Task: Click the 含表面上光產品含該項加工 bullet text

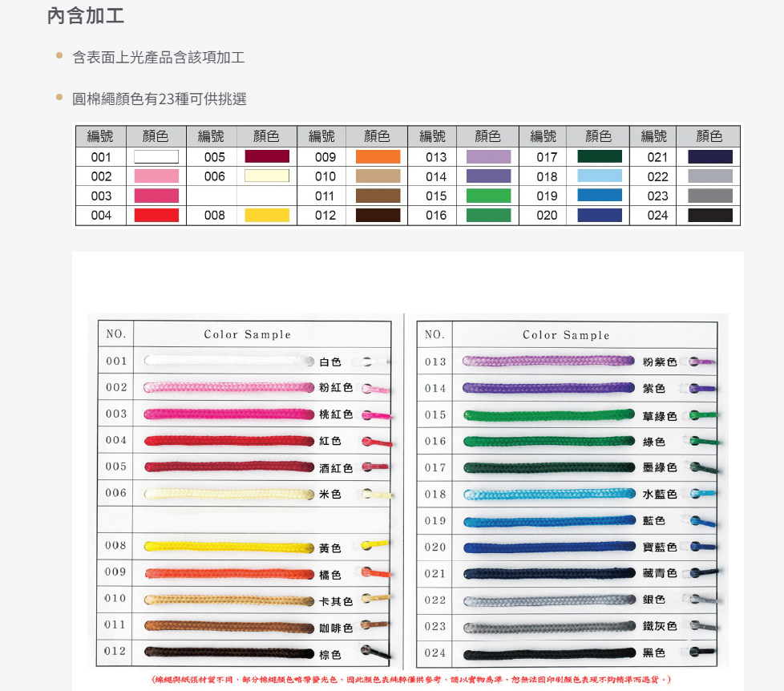Action: pyautogui.click(x=159, y=58)
